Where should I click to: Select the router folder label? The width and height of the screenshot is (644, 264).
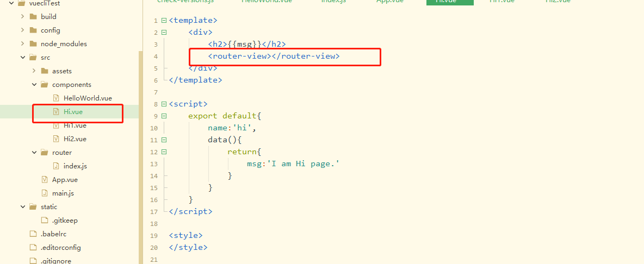click(x=61, y=153)
